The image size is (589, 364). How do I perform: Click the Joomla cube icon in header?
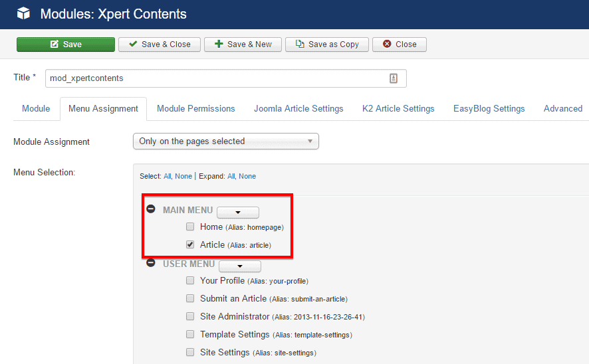point(23,14)
